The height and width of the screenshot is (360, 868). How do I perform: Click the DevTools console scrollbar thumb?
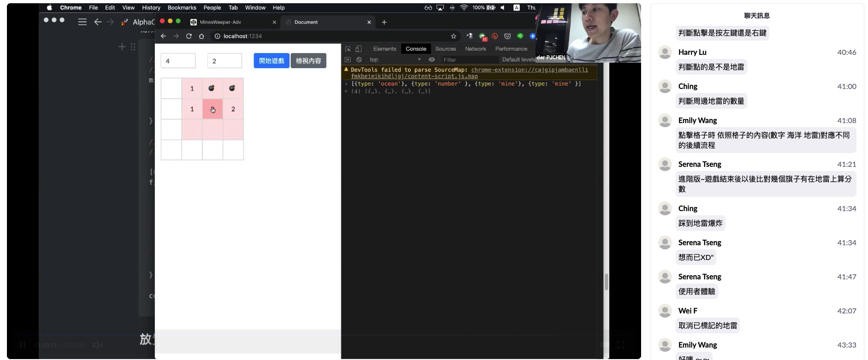click(606, 282)
